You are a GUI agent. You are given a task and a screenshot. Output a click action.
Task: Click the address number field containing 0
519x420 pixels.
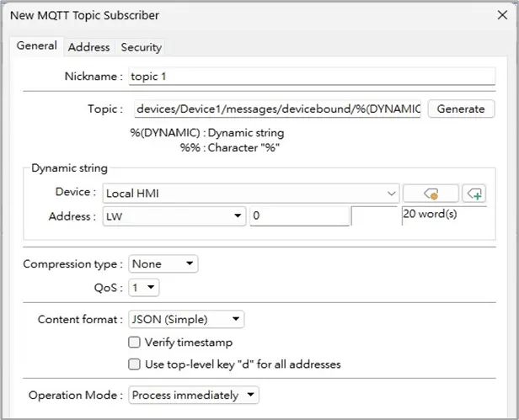click(x=300, y=216)
